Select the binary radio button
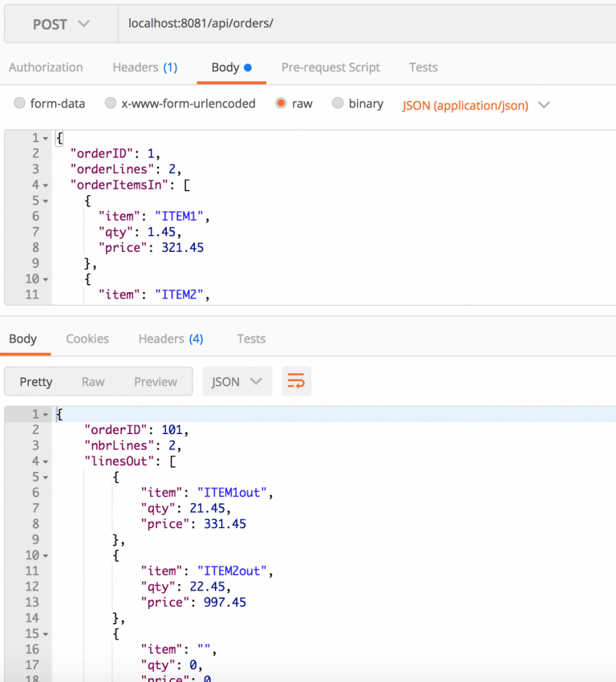Image resolution: width=616 pixels, height=682 pixels. (x=338, y=104)
